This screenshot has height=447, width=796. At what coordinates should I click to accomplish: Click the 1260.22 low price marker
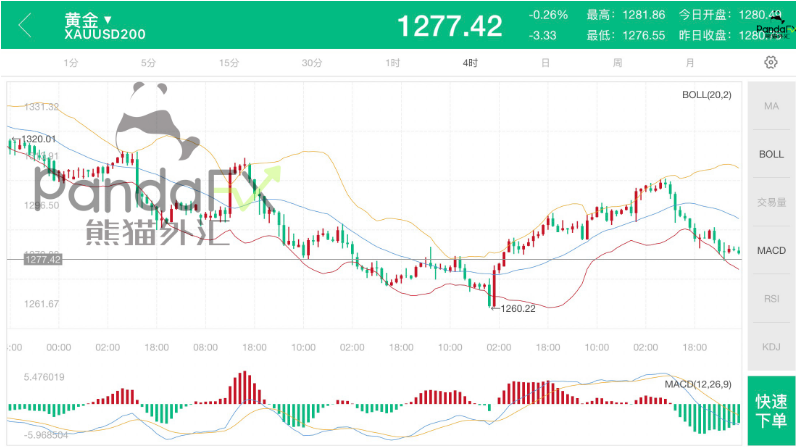518,308
